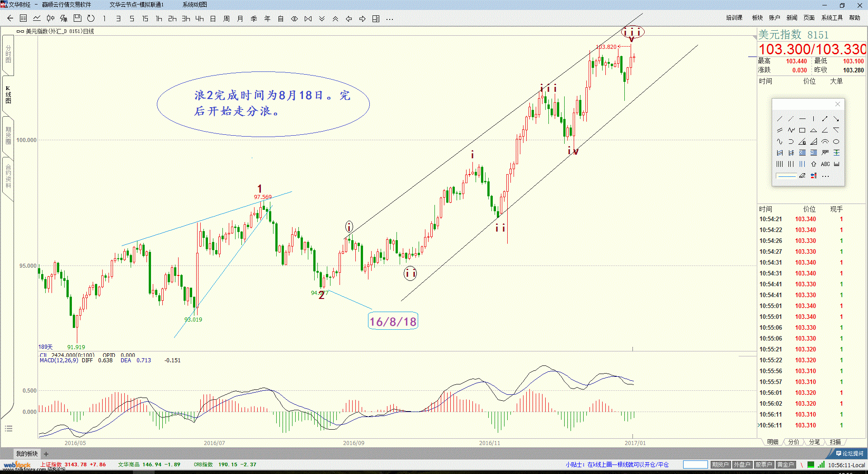Open the toolbar overflow ellipsis menu
This screenshot has height=474, width=868.
pos(389,19)
